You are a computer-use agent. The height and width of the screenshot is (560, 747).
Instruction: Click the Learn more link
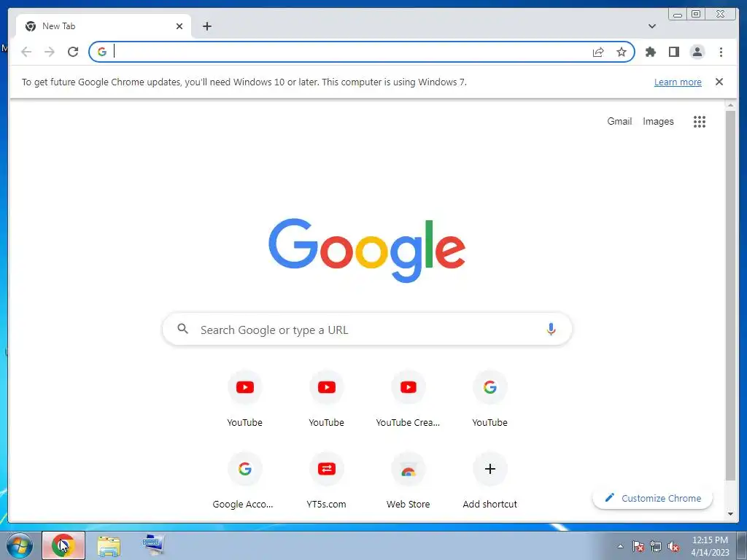click(x=678, y=82)
